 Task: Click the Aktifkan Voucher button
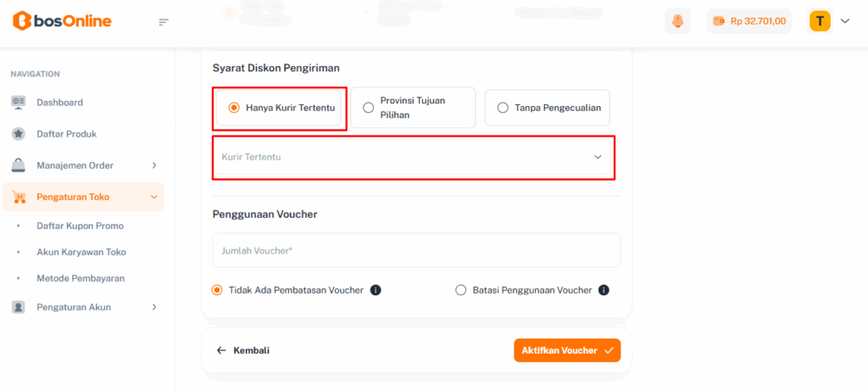566,350
